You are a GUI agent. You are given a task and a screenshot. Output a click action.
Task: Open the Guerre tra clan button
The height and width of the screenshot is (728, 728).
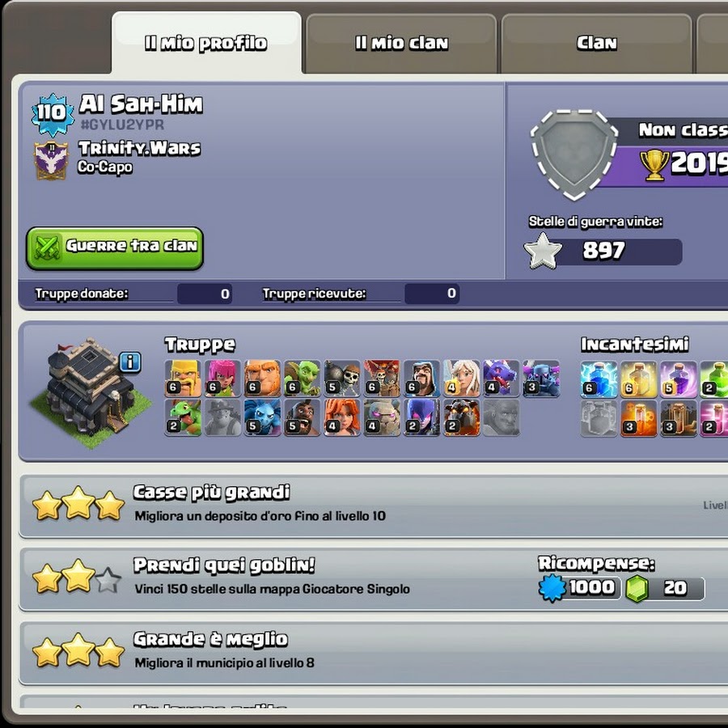tap(115, 248)
